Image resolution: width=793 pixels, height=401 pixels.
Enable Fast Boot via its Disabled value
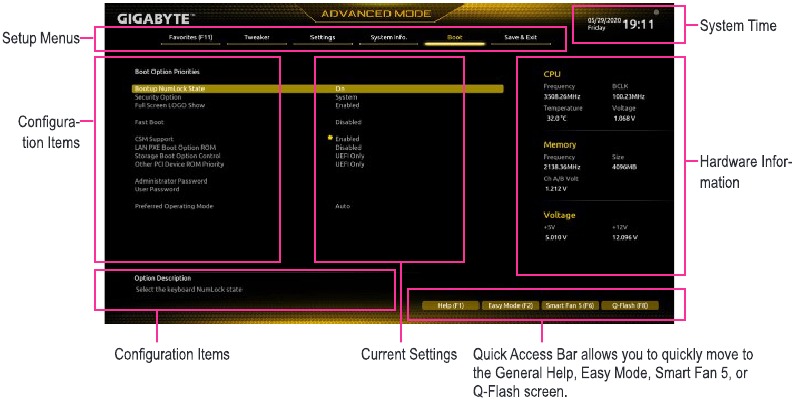[348, 122]
